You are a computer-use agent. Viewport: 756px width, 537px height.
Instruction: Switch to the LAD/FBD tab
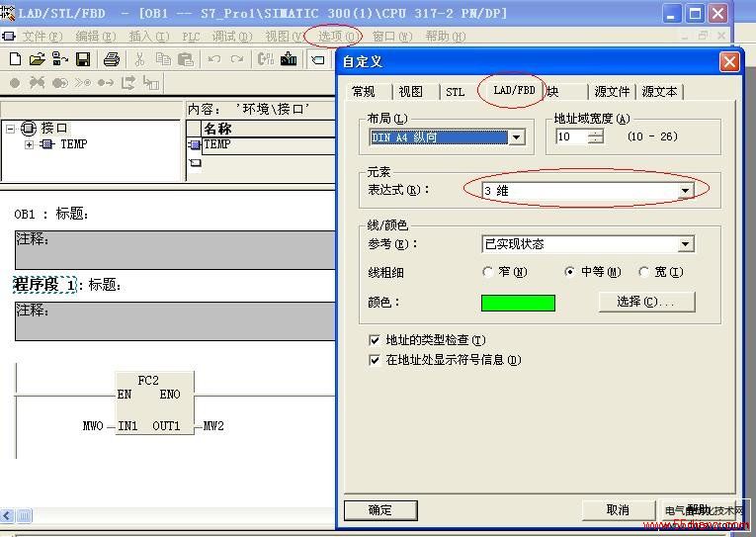click(x=514, y=90)
